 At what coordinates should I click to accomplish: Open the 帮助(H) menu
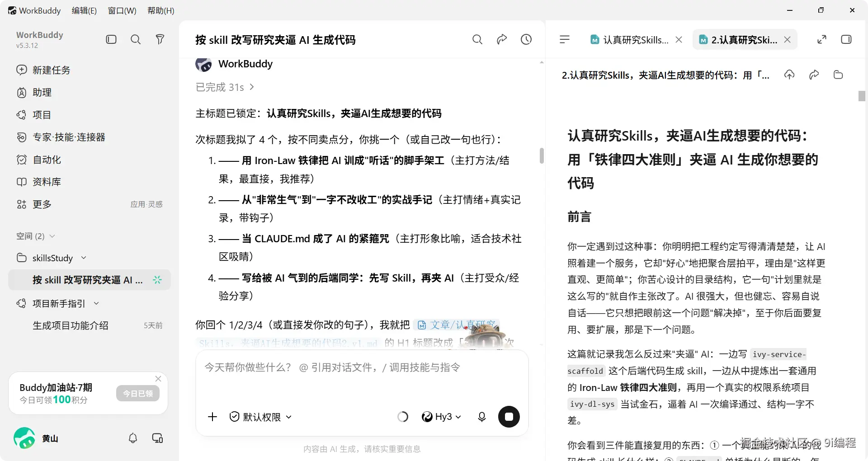click(x=161, y=10)
